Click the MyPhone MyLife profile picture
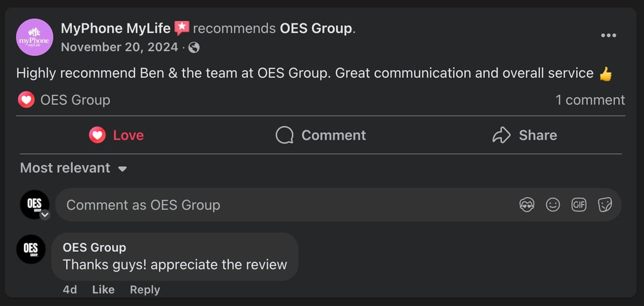The width and height of the screenshot is (644, 306). (x=34, y=37)
